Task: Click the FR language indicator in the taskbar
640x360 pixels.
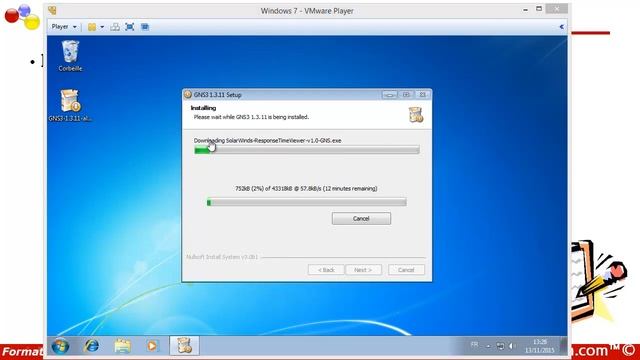Action: coord(474,345)
